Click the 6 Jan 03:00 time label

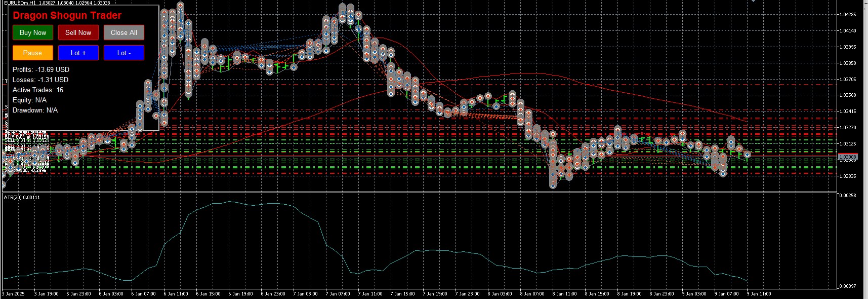pos(111,293)
